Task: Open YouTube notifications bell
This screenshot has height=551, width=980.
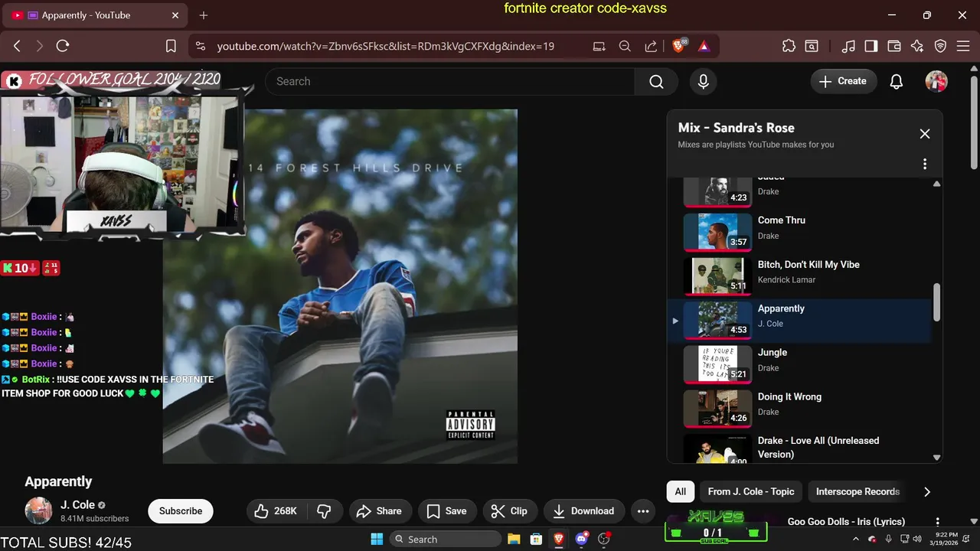Action: pyautogui.click(x=897, y=81)
